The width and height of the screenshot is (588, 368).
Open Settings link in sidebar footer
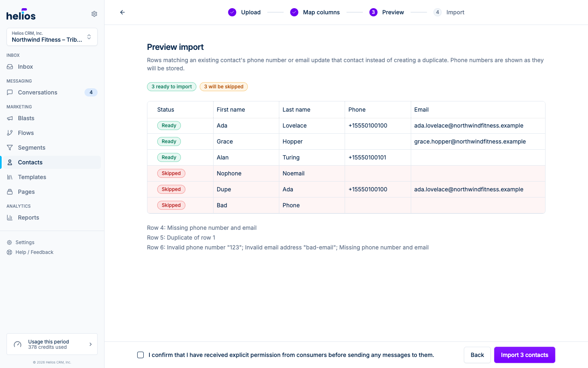(x=25, y=242)
